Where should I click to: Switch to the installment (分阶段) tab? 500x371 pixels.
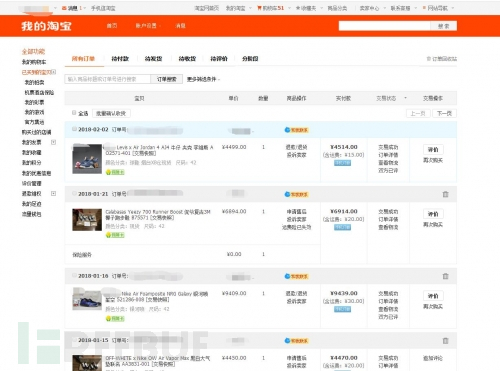coord(250,59)
